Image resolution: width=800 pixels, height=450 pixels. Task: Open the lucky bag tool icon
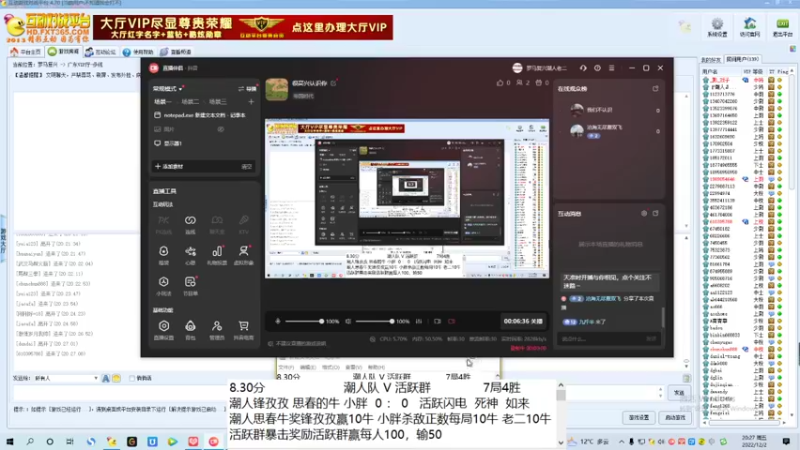pyautogui.click(x=163, y=251)
